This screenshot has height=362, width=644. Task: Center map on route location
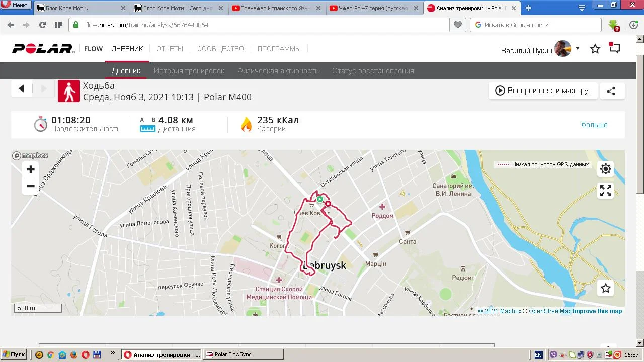(606, 169)
